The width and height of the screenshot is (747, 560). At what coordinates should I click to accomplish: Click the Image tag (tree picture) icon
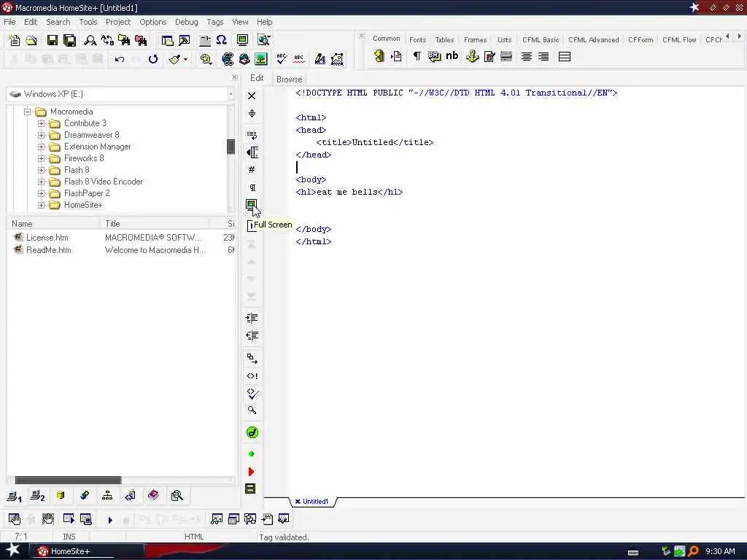click(x=261, y=59)
